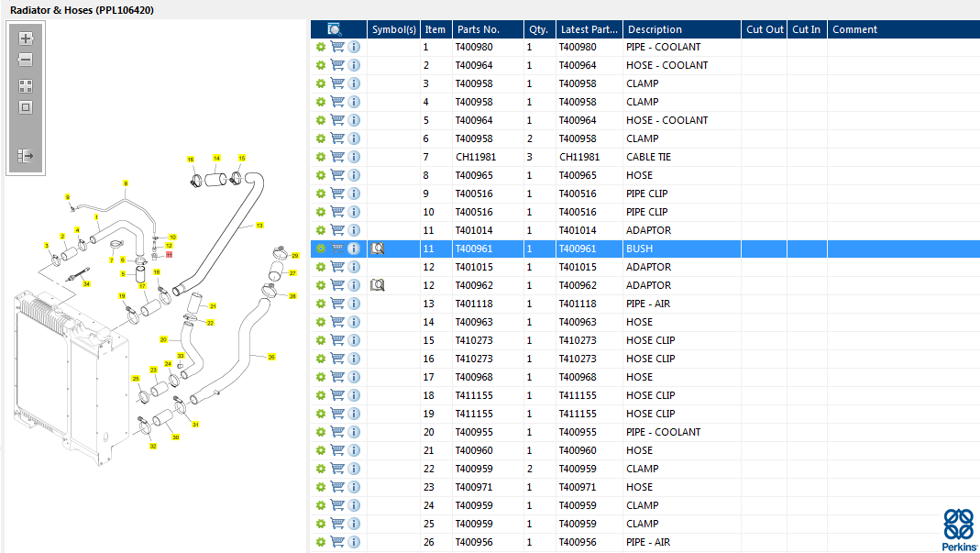Select the T400955 PIPE - COOLANT row
This screenshot has height=553, width=980.
point(664,432)
